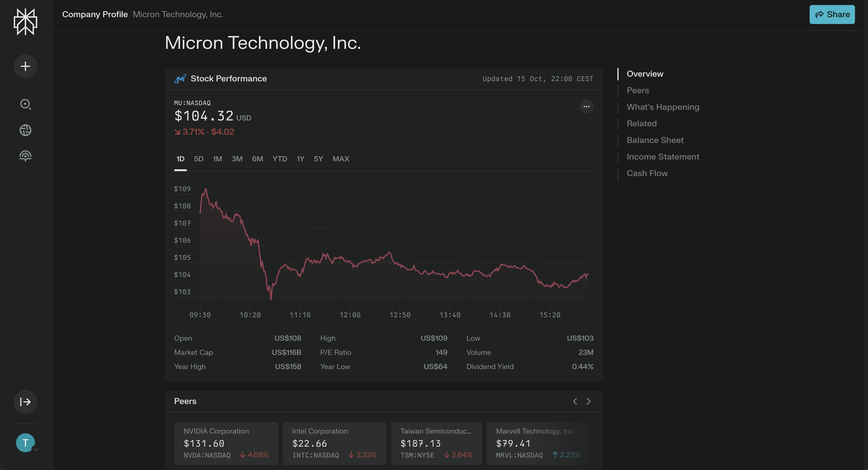Click the $104.32 stock price
The image size is (868, 470).
click(x=204, y=116)
